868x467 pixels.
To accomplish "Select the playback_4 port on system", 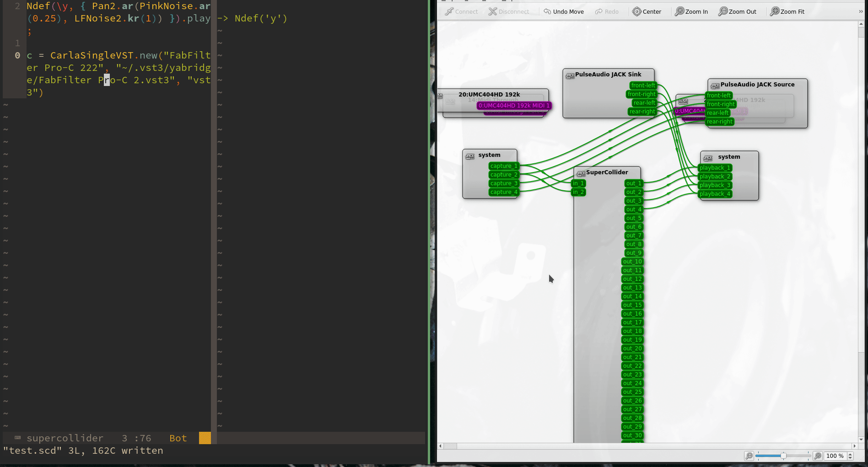I will pyautogui.click(x=715, y=194).
